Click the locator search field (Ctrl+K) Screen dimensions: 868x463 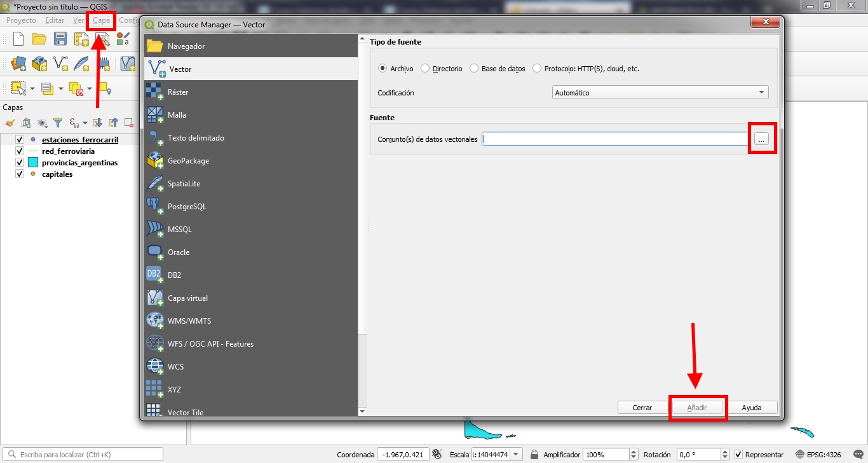click(x=83, y=454)
